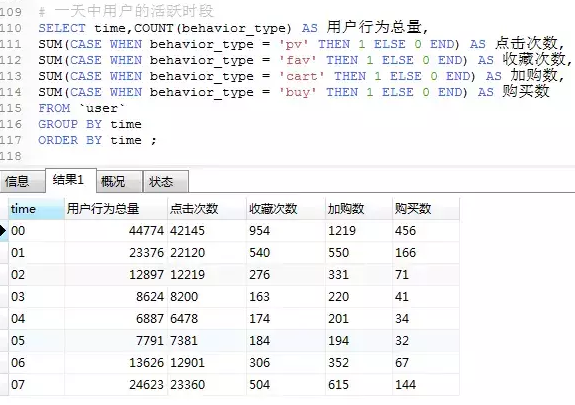Click cell value 24623

click(146, 385)
